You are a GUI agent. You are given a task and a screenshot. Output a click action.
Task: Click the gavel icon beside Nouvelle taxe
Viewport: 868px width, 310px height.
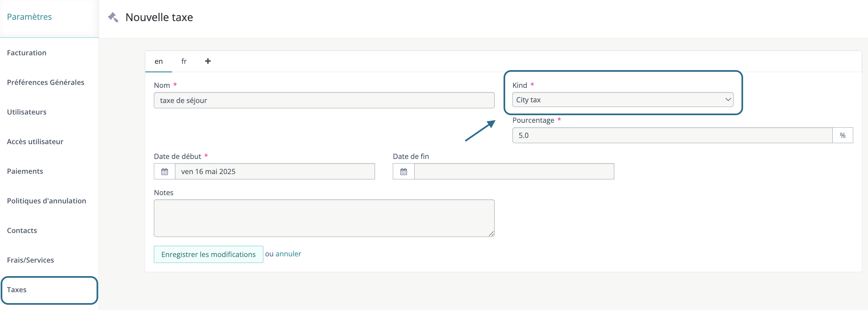coord(113,17)
